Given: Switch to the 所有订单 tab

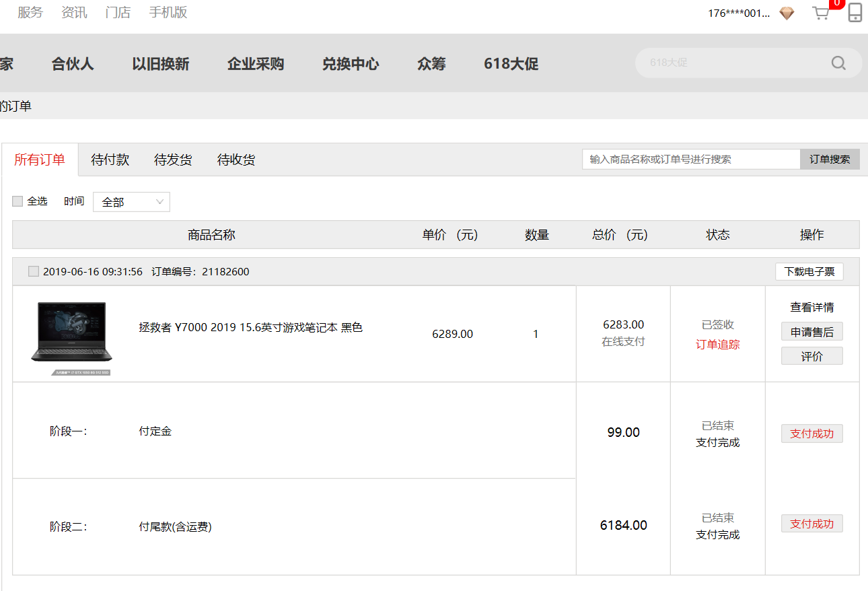Looking at the screenshot, I should point(40,160).
